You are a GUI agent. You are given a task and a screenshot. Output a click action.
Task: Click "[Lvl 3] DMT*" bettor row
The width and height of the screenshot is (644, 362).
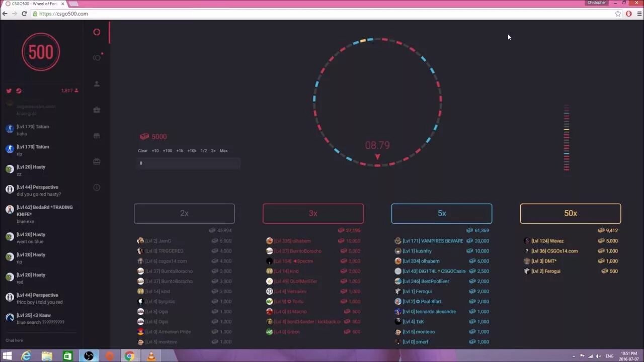pos(571,261)
